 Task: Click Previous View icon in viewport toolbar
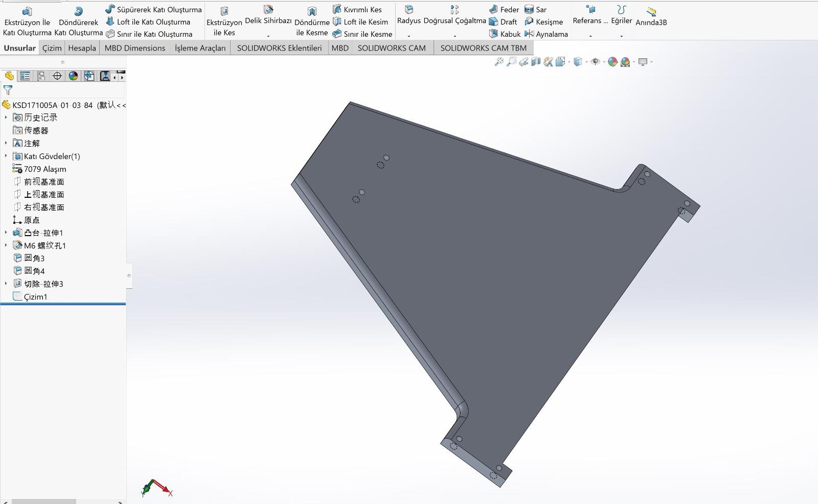[524, 62]
